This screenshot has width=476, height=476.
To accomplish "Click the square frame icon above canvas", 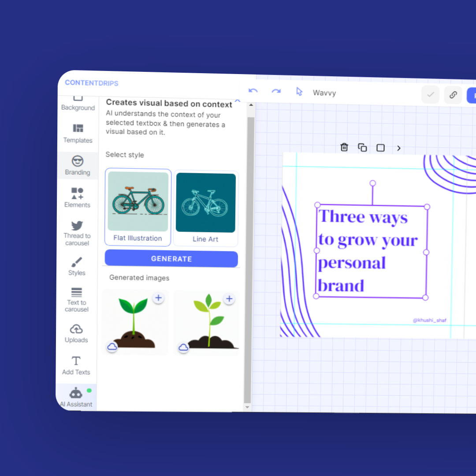I will [380, 148].
